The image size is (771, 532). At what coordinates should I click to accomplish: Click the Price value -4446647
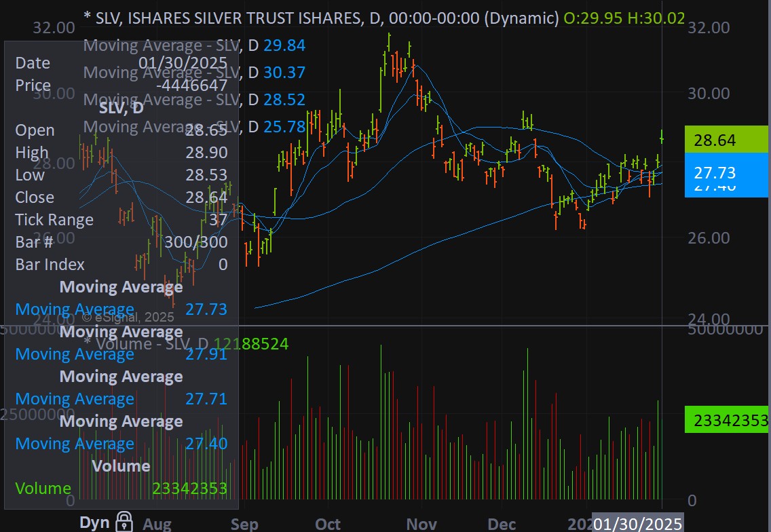coord(192,85)
